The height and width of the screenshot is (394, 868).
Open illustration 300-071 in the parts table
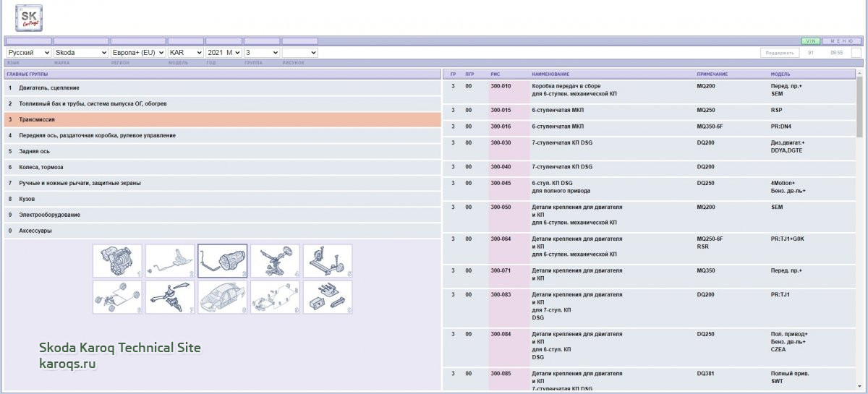(x=501, y=270)
